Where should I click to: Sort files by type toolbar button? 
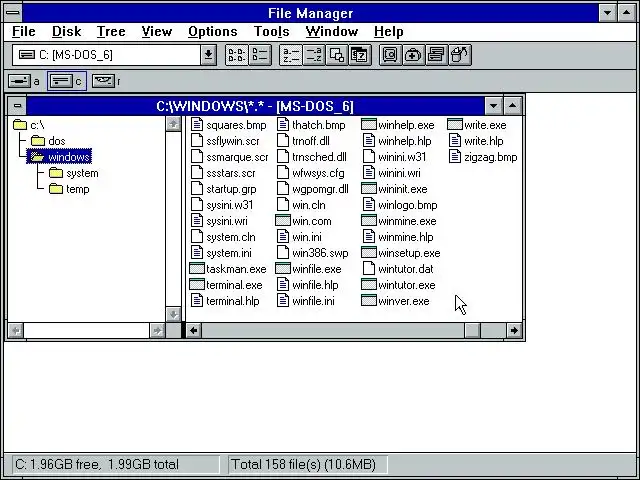pos(313,55)
